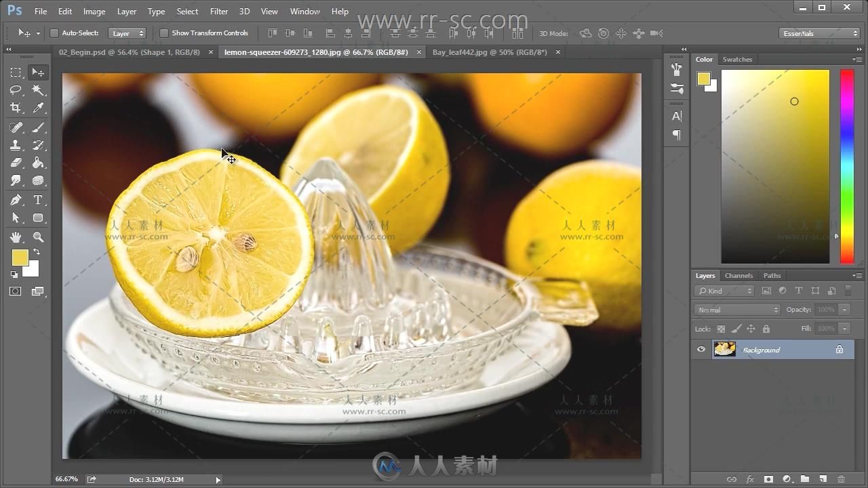
Task: Open the Auto-Select Layer dropdown
Action: [x=127, y=33]
